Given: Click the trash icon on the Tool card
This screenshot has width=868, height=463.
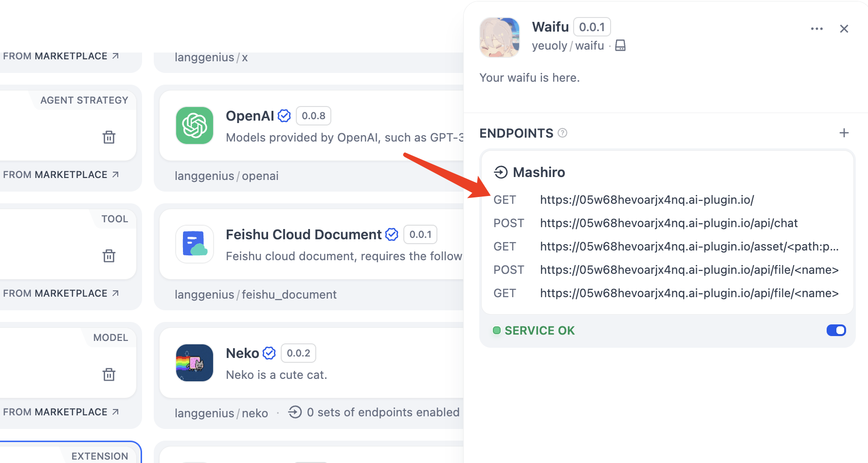Looking at the screenshot, I should pyautogui.click(x=109, y=256).
